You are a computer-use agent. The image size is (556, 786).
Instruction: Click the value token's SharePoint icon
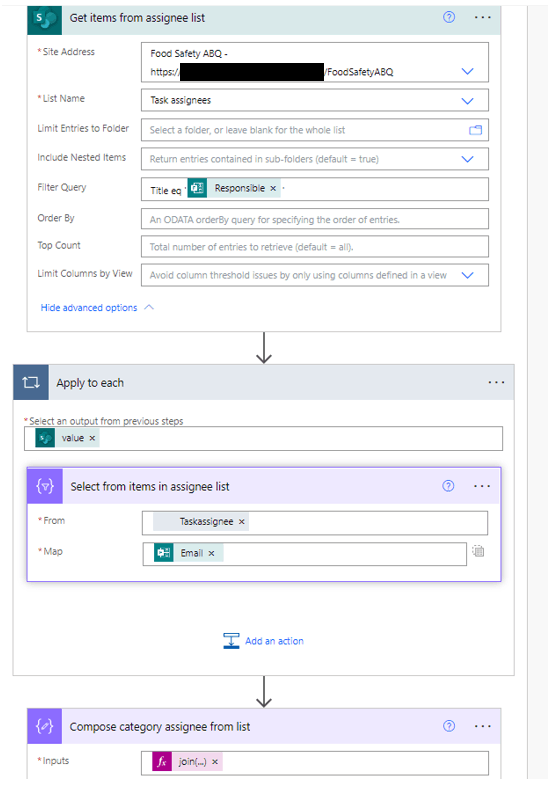point(45,438)
